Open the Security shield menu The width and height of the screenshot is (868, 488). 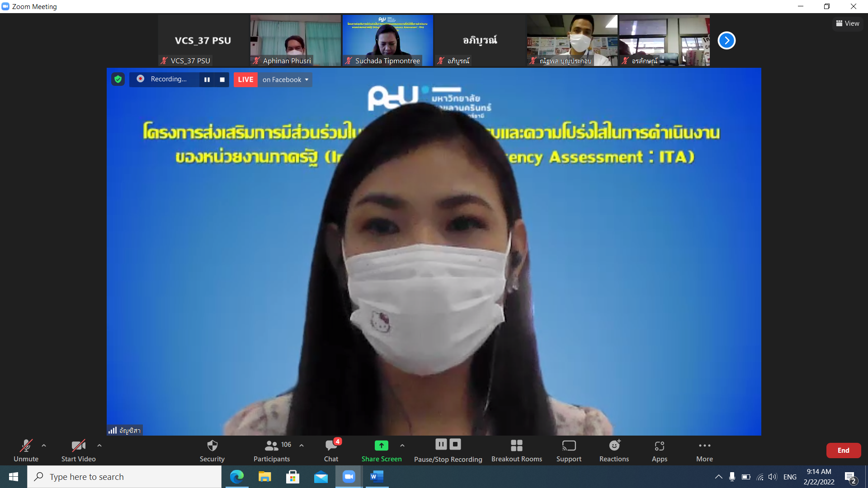212,450
